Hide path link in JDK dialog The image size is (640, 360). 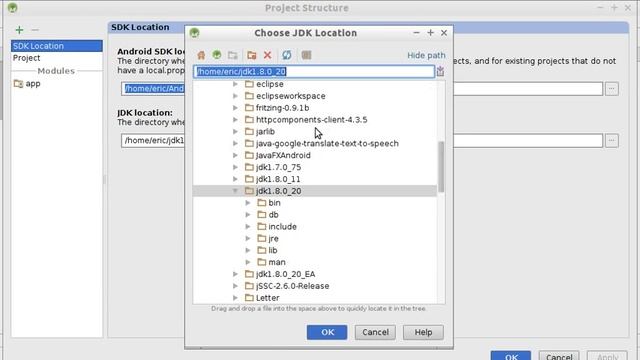[426, 55]
